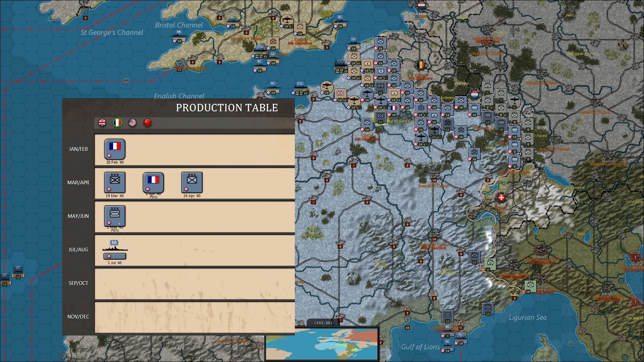
Task: Click the empty SEP/OCT production row
Action: (x=195, y=283)
